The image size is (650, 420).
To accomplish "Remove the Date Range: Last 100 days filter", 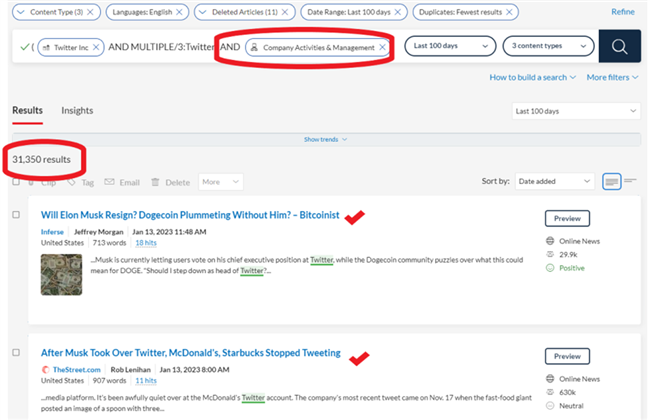I will coord(398,12).
